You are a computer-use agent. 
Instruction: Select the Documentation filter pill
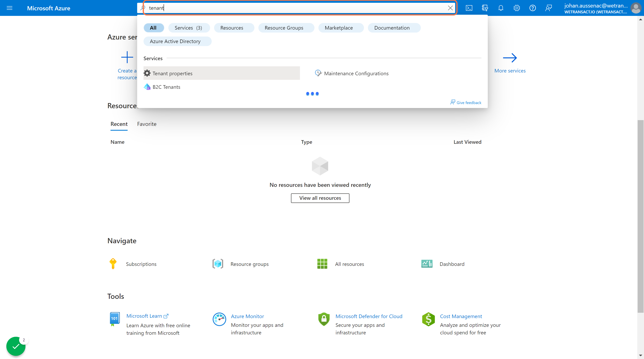(394, 28)
